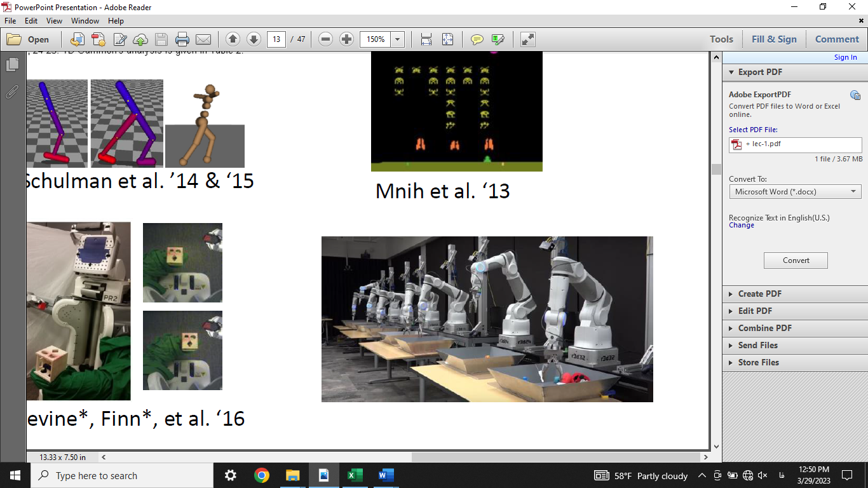Click the Windows Start button
This screenshot has height=488, width=868.
15,475
